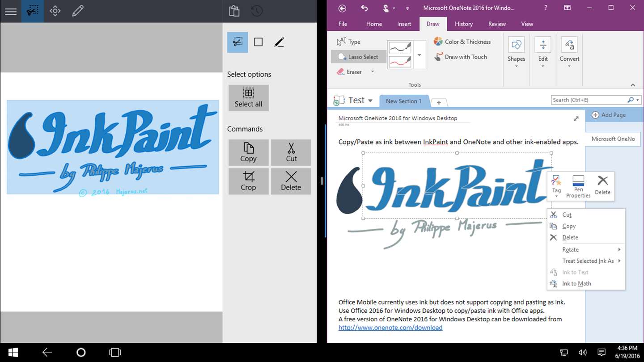
Task: Pick the red pen in the pen gallery
Action: click(x=400, y=62)
